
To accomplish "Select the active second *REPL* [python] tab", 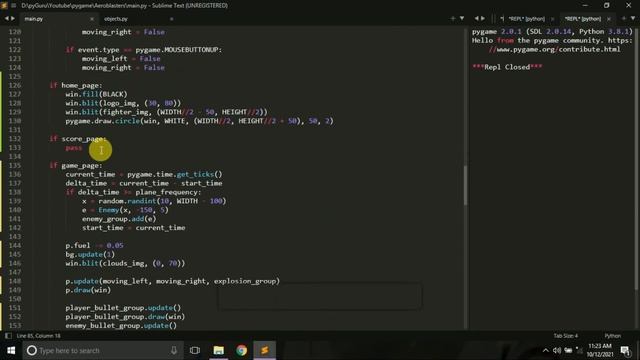I will click(x=583, y=19).
